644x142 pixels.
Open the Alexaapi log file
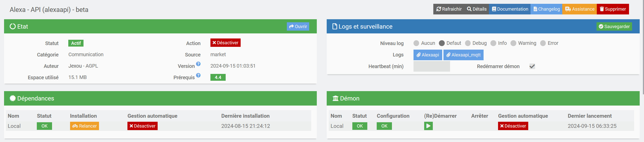pyautogui.click(x=428, y=55)
